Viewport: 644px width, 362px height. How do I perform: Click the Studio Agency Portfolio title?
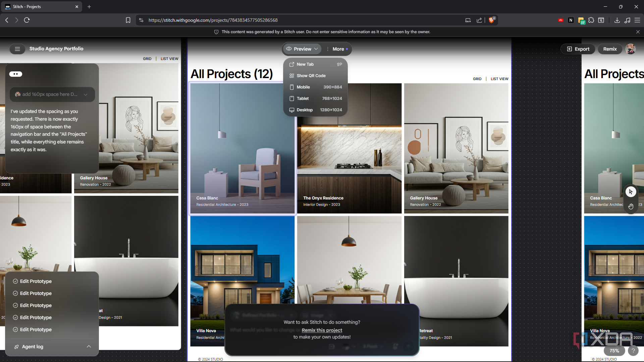[56, 49]
